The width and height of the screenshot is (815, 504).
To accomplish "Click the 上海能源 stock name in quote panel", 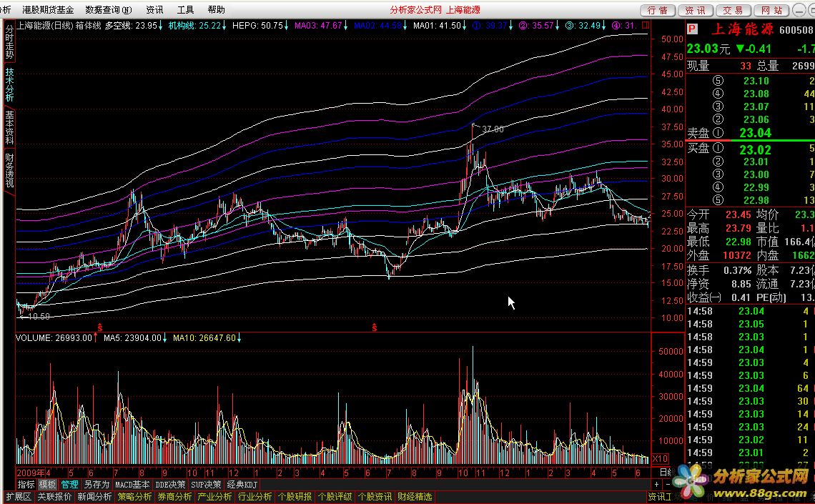I will click(x=741, y=29).
